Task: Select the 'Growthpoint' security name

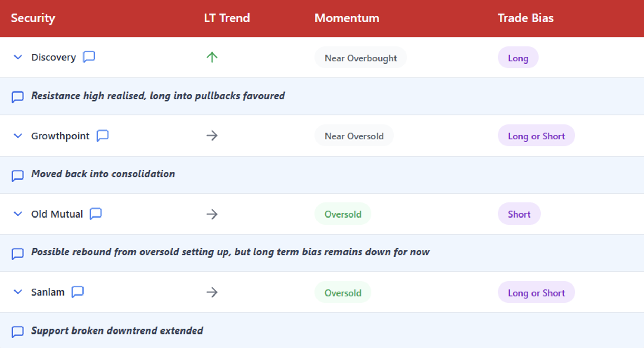Action: click(60, 136)
